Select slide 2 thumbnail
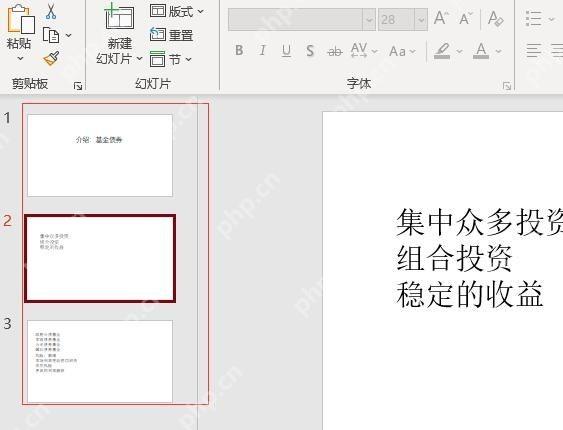Screen dimensions: 563x430 (100, 258)
